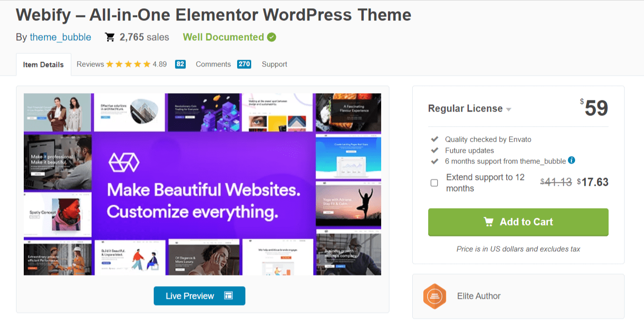Image resolution: width=644 pixels, height=324 pixels.
Task: Open the Regular License dropdown
Action: point(508,109)
